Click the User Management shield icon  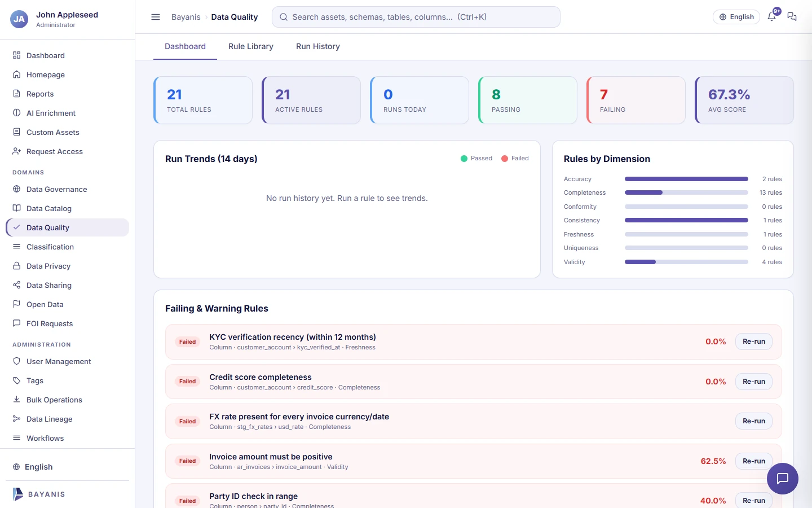17,361
